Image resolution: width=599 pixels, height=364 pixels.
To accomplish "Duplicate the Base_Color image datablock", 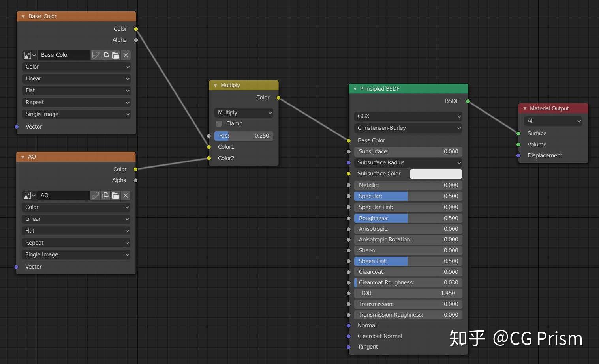I will 106,55.
